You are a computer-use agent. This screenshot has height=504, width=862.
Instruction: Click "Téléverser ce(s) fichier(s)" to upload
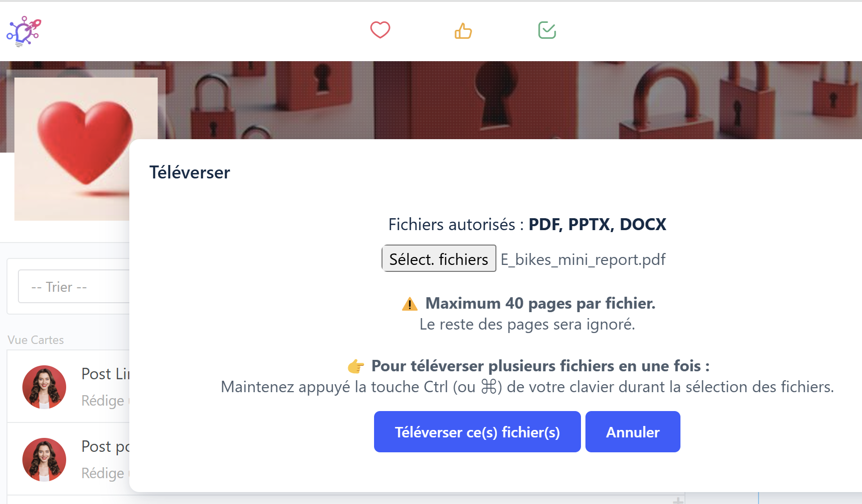click(477, 432)
